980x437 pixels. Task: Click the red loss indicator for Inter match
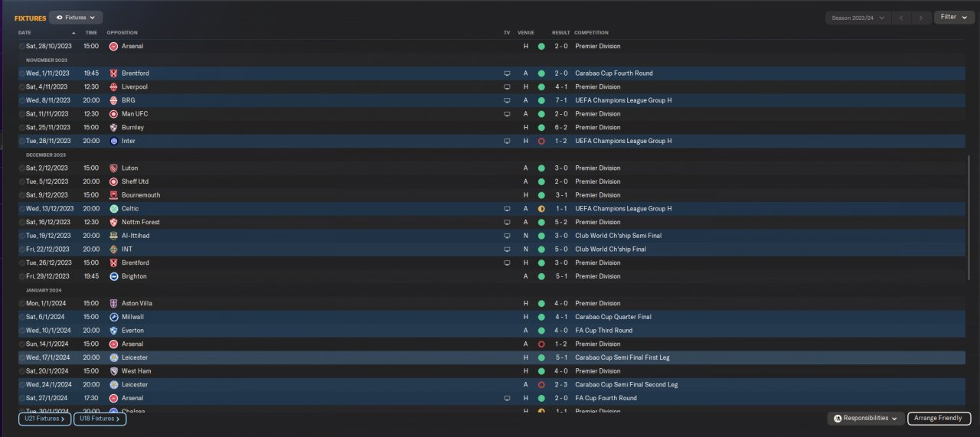pos(541,141)
